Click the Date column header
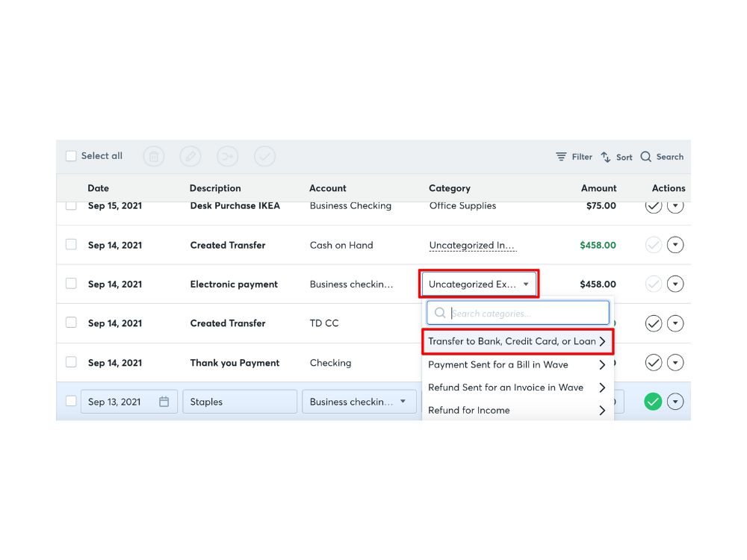The width and height of the screenshot is (747, 560). coord(98,188)
